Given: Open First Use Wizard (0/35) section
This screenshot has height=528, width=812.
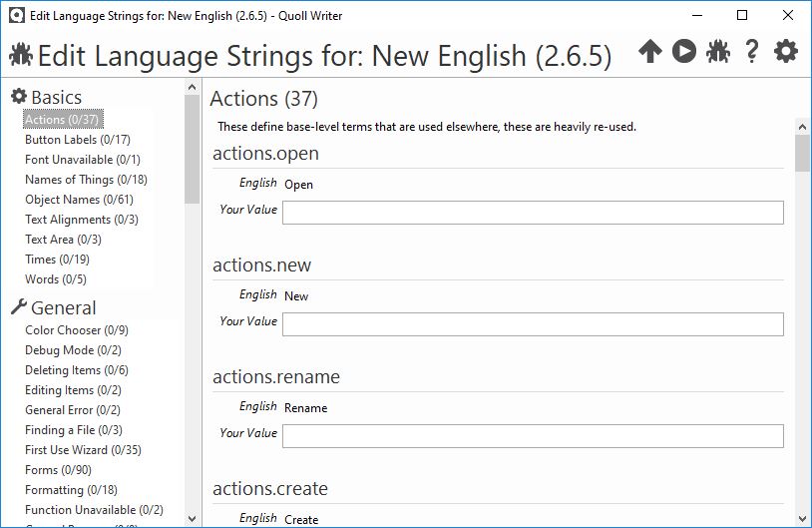Looking at the screenshot, I should tap(83, 450).
